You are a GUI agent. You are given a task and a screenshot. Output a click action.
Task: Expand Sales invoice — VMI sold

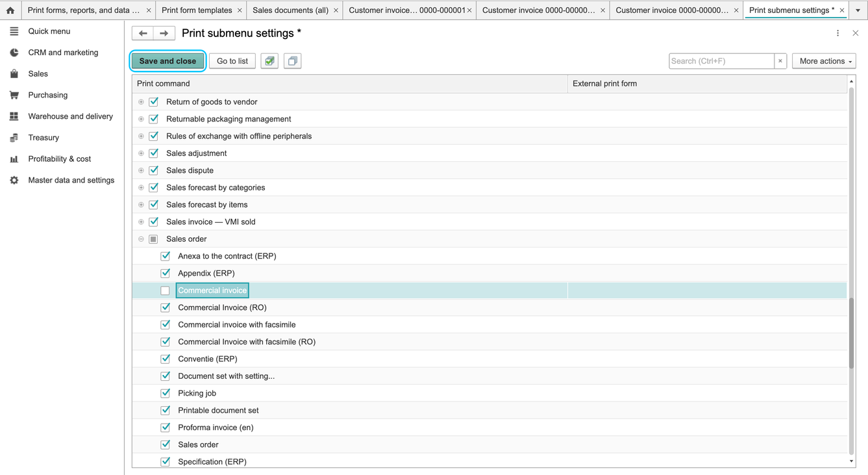tap(141, 222)
